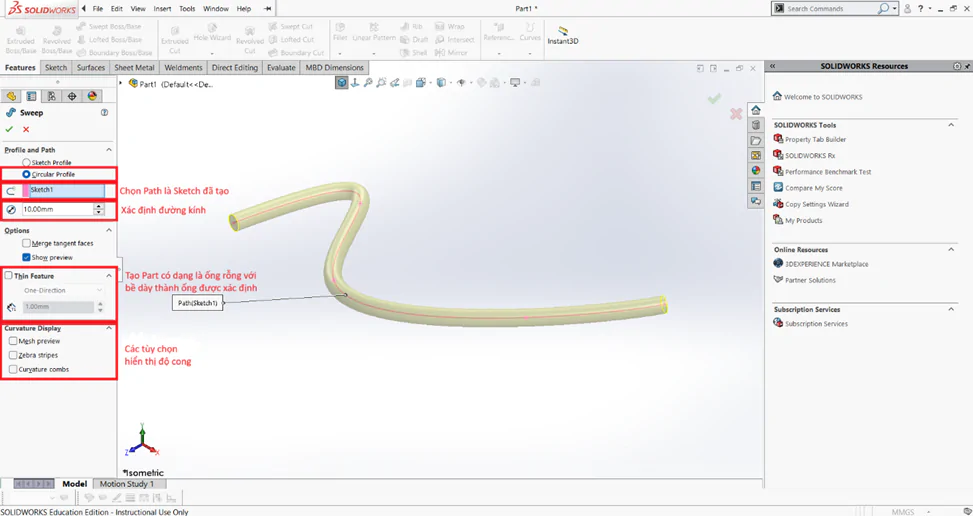Screen dimensions: 973x516
Task: Open Display Style cube in view toolbar
Action: 441,82
